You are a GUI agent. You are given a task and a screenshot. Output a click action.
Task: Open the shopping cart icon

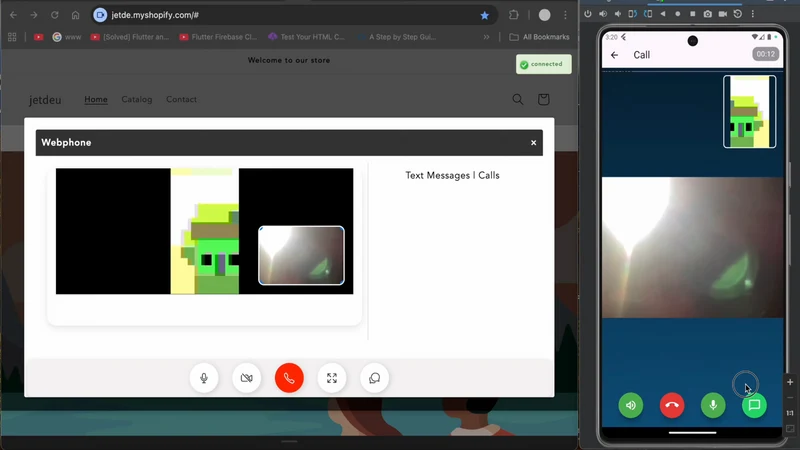point(543,99)
